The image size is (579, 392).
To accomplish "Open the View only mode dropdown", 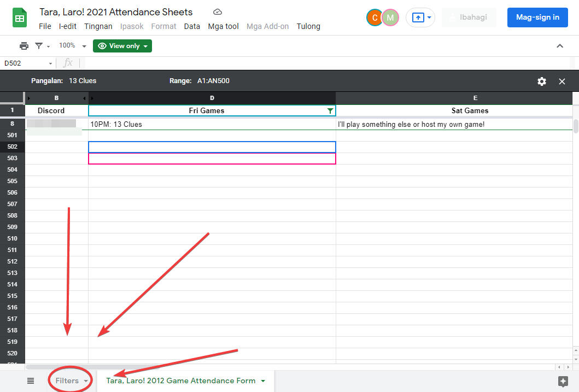I will click(x=122, y=46).
